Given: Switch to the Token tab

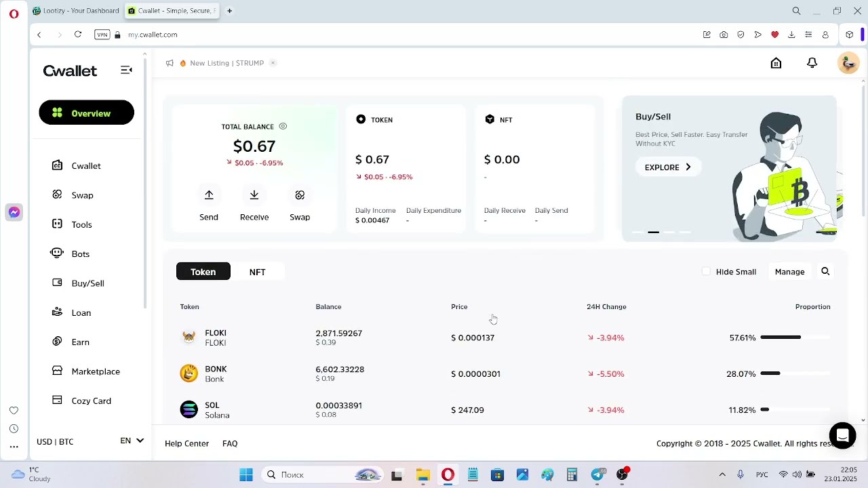Looking at the screenshot, I should 203,272.
